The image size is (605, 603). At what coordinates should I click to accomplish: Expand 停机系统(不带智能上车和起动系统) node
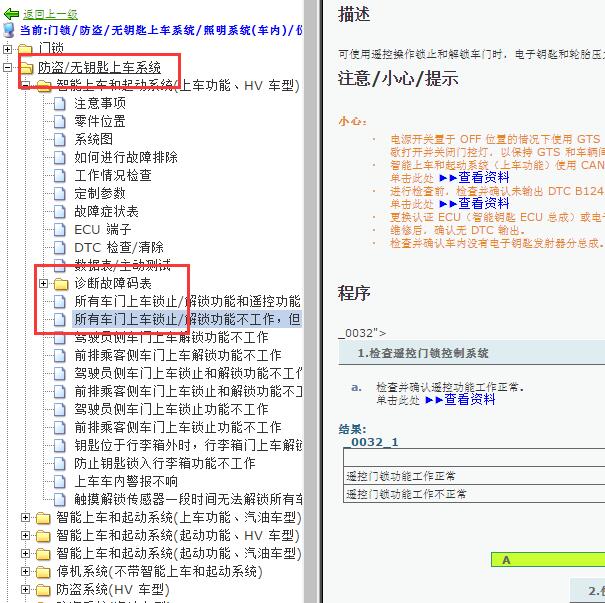tap(25, 571)
